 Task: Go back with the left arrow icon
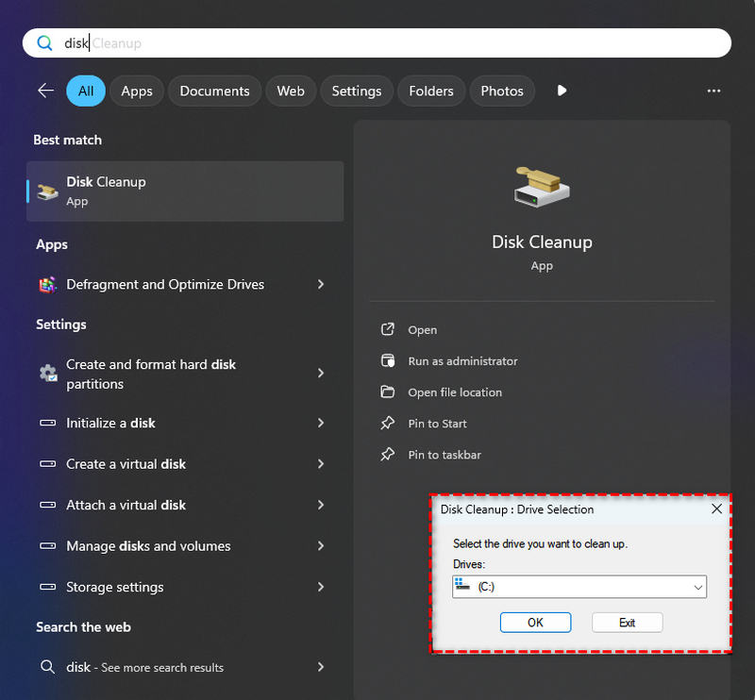click(x=45, y=91)
